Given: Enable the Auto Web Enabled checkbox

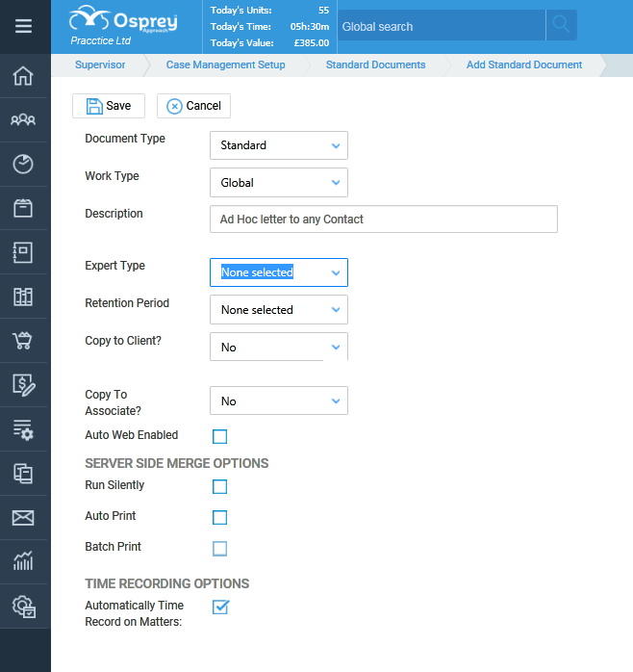Looking at the screenshot, I should tap(219, 436).
